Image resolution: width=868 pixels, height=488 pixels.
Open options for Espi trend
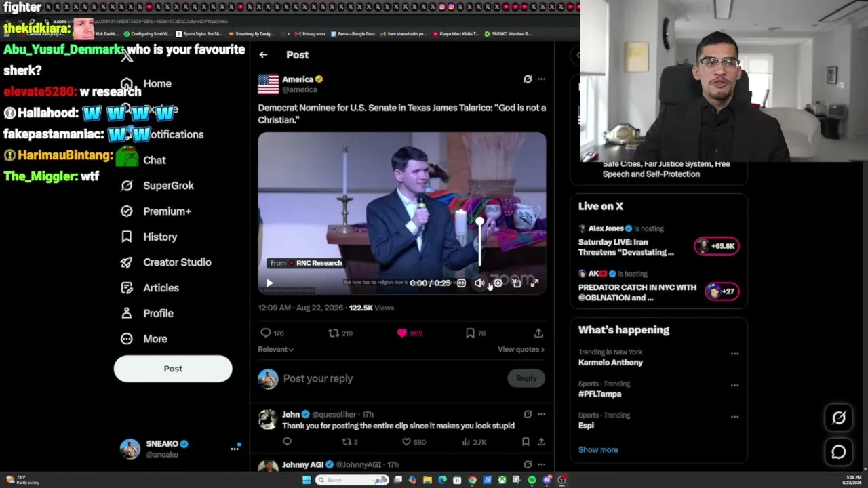click(734, 417)
